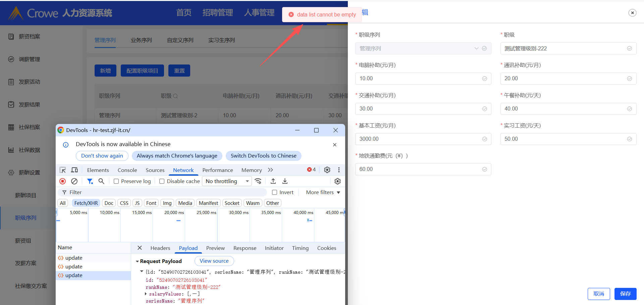The width and height of the screenshot is (644, 305).
Task: Open network conditions Wi-Fi icon
Action: (258, 181)
